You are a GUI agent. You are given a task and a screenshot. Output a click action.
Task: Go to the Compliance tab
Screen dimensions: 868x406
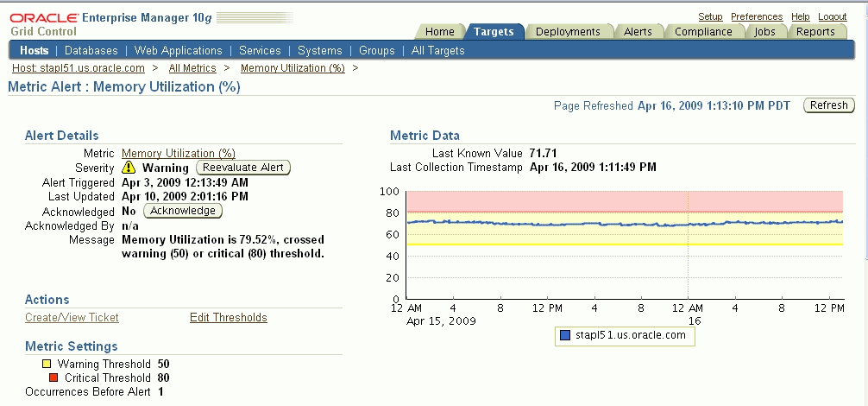[703, 32]
